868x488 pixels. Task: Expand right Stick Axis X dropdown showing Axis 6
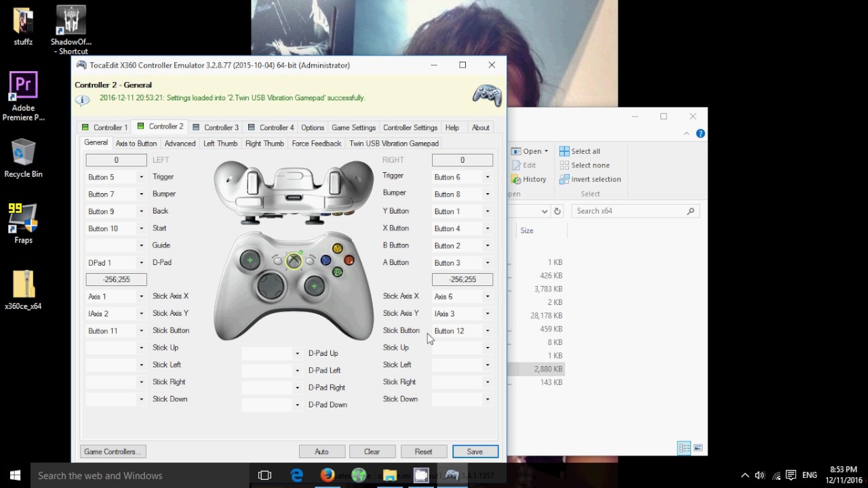[488, 297]
